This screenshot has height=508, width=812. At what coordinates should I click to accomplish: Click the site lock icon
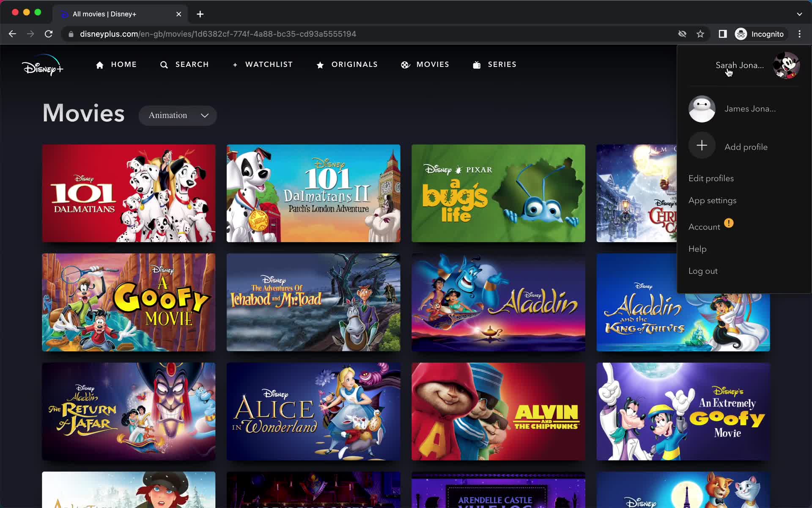pos(71,34)
